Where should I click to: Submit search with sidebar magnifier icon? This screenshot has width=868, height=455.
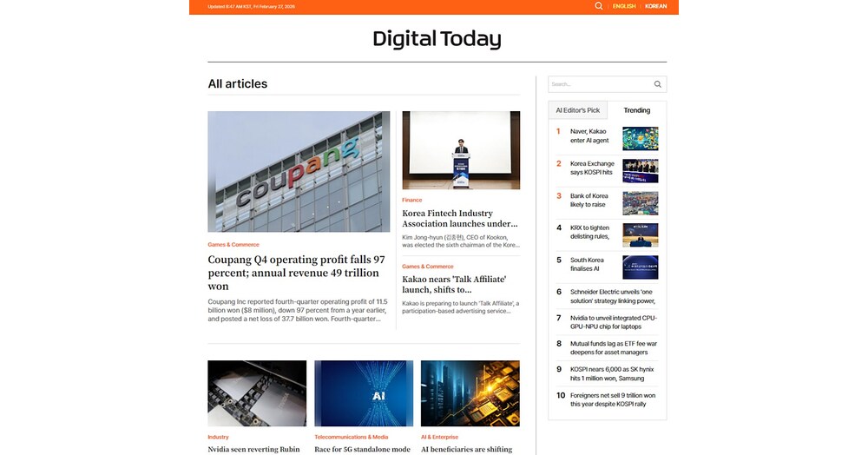coord(658,84)
